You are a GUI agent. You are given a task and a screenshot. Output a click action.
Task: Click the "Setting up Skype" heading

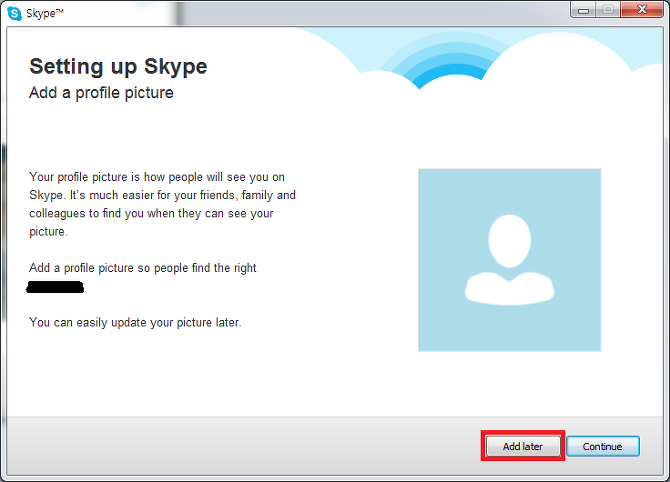pyautogui.click(x=118, y=67)
